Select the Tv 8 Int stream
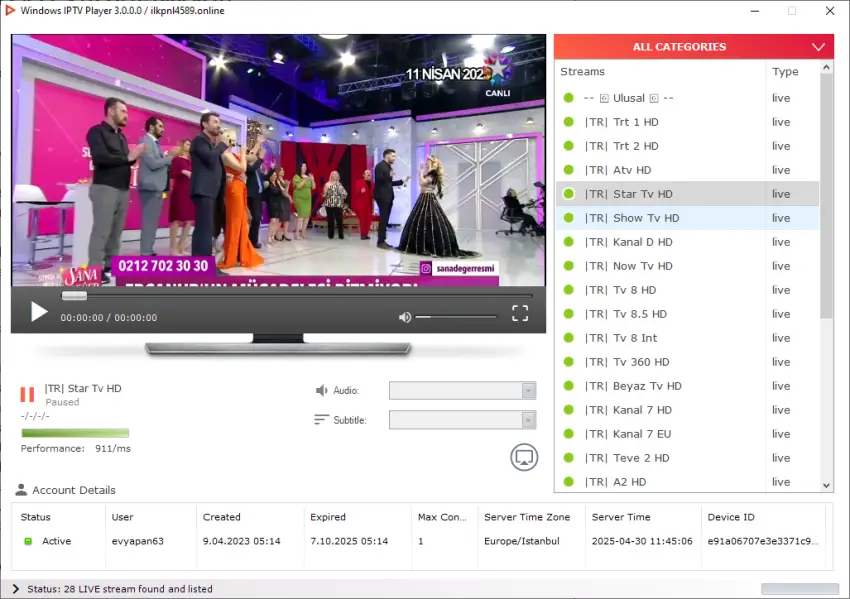 (x=687, y=338)
